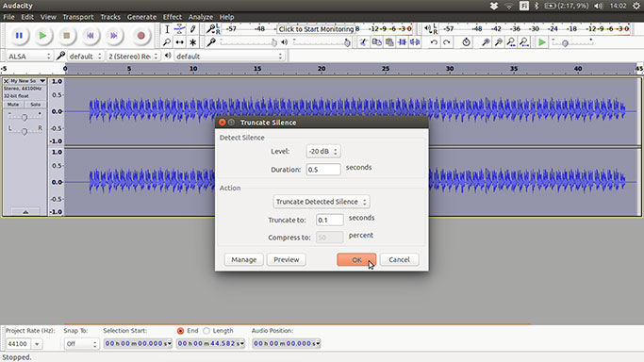Open the Truncate Detected Silence action dropdown

322,202
